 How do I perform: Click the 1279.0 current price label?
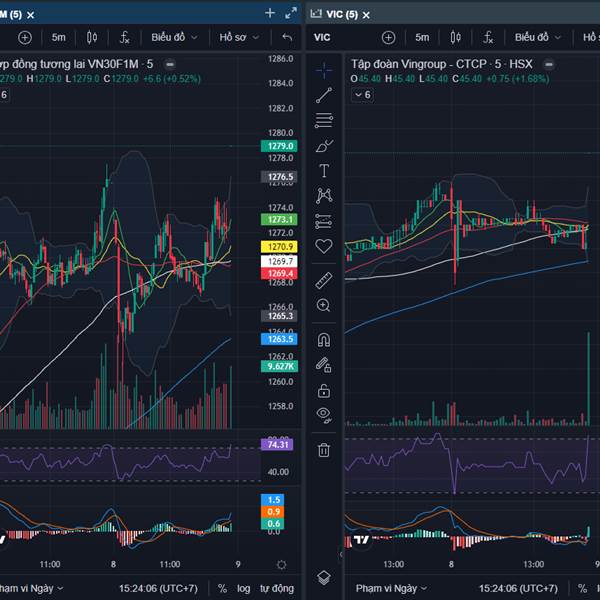point(279,146)
